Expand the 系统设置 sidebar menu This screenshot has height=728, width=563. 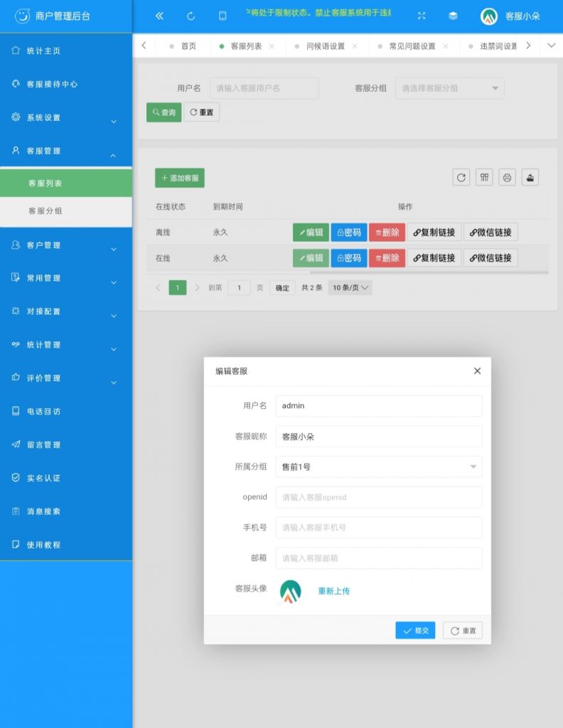click(66, 118)
